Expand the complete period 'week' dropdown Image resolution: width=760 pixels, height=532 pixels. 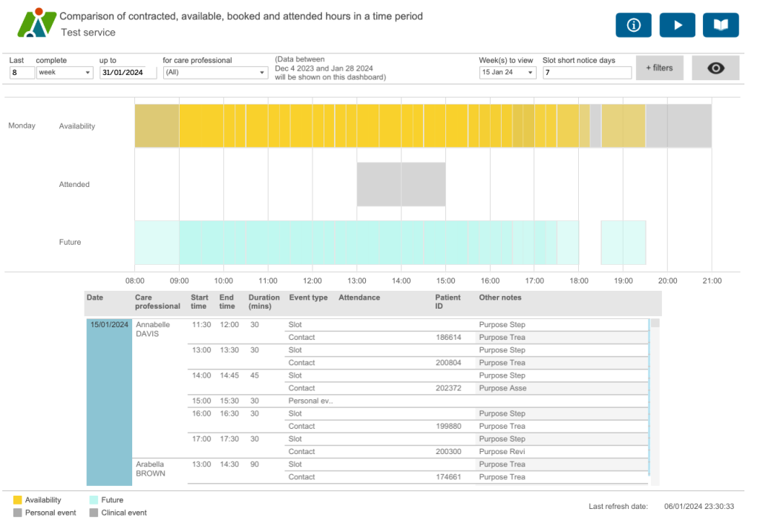click(x=65, y=73)
